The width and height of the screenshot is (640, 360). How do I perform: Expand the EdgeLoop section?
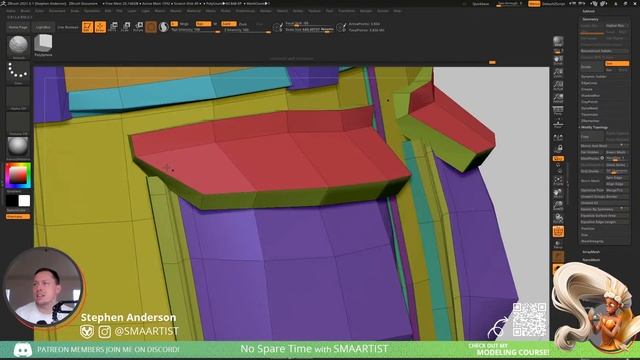[589, 83]
